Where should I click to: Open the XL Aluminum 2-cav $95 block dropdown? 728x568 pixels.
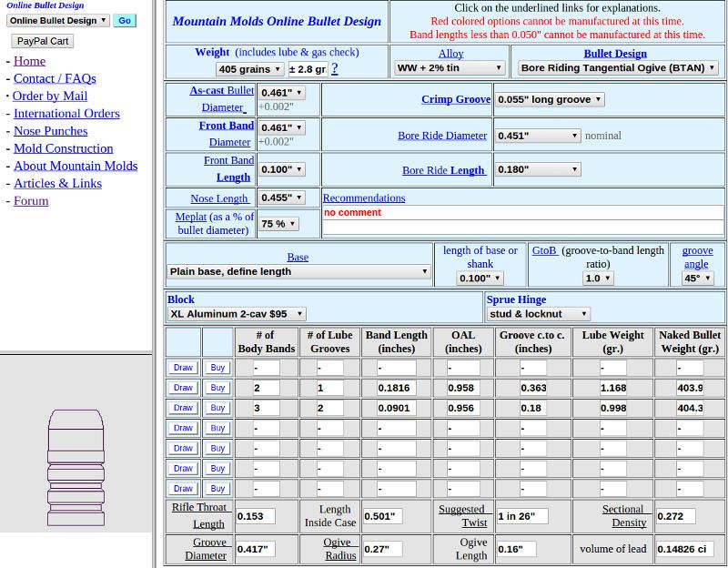[237, 314]
